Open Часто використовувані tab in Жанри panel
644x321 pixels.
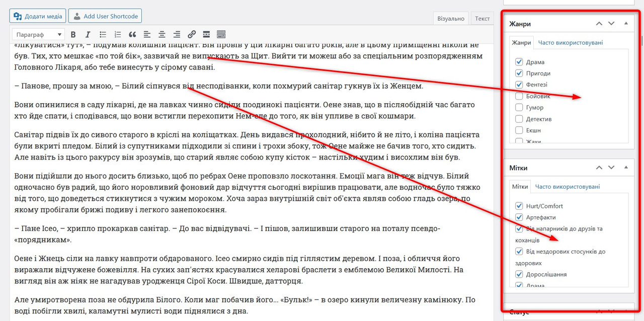(570, 43)
